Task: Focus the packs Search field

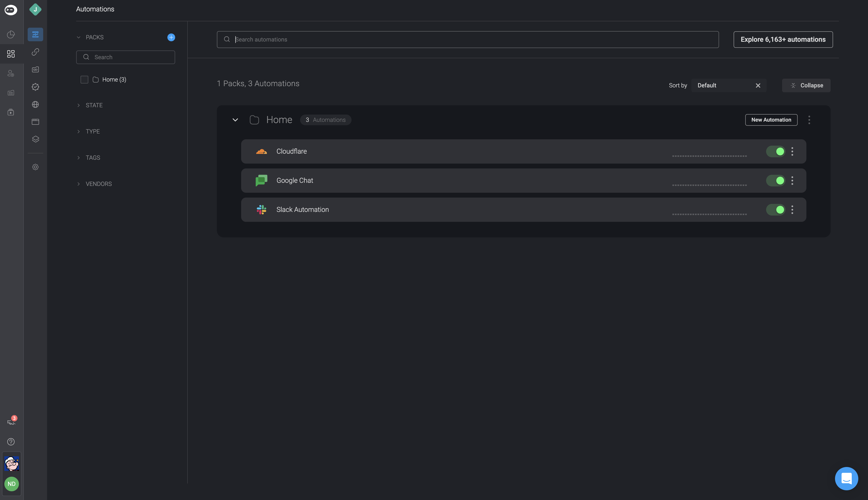Action: [126, 57]
